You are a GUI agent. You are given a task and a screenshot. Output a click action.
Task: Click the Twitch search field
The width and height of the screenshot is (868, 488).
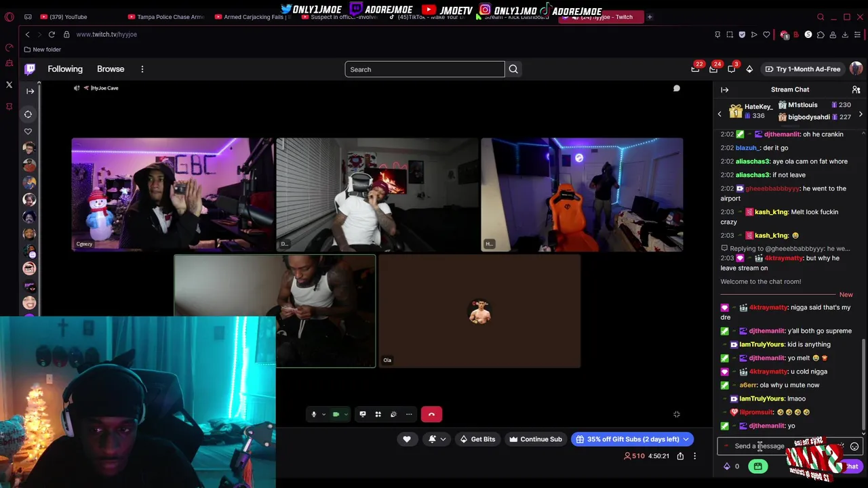coord(425,69)
